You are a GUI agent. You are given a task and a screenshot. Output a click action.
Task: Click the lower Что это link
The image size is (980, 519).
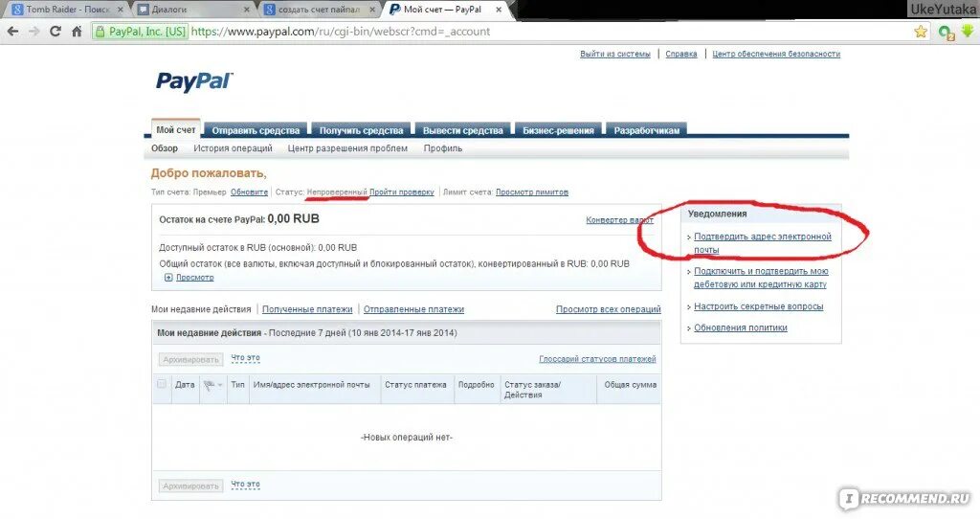click(246, 485)
